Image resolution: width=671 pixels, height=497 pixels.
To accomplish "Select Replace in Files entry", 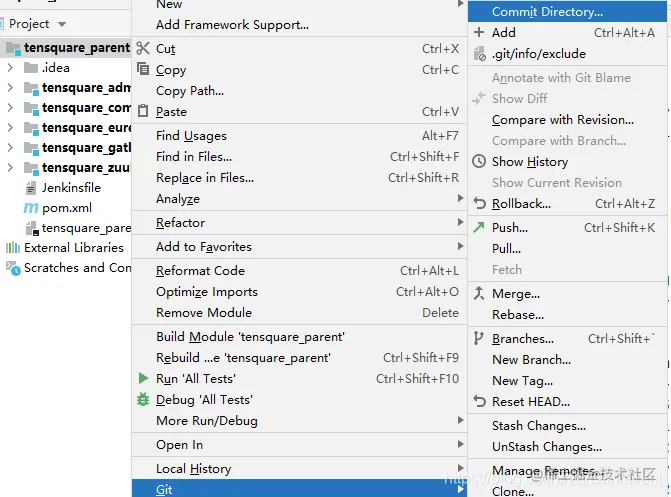I will [x=299, y=178].
